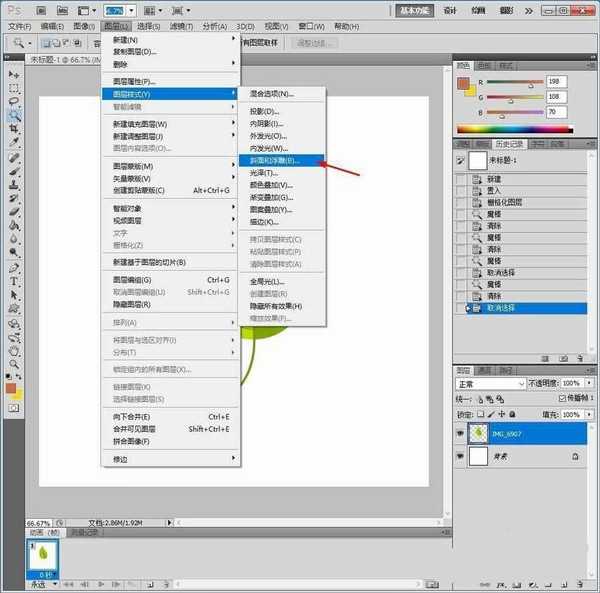Click the foreground color swatch in Color panel
Viewport: 600px width, 593px height.
coord(463,82)
